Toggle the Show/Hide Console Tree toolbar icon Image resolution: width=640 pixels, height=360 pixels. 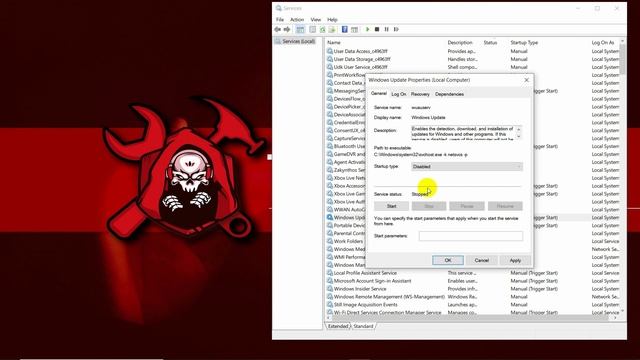300,29
